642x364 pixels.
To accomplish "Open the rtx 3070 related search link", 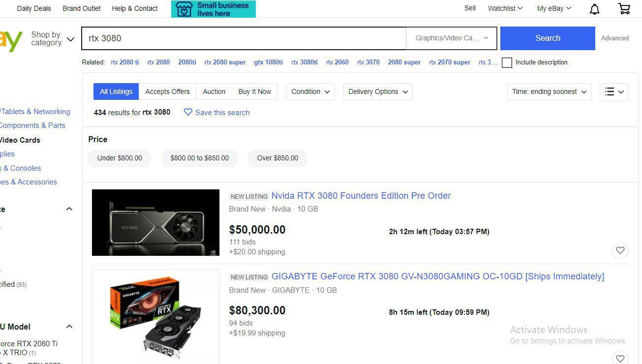I will 368,62.
